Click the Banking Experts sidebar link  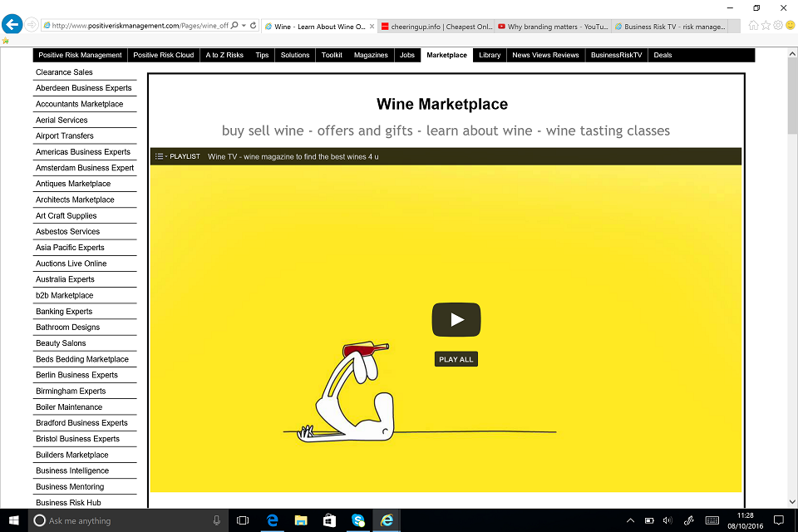(64, 312)
